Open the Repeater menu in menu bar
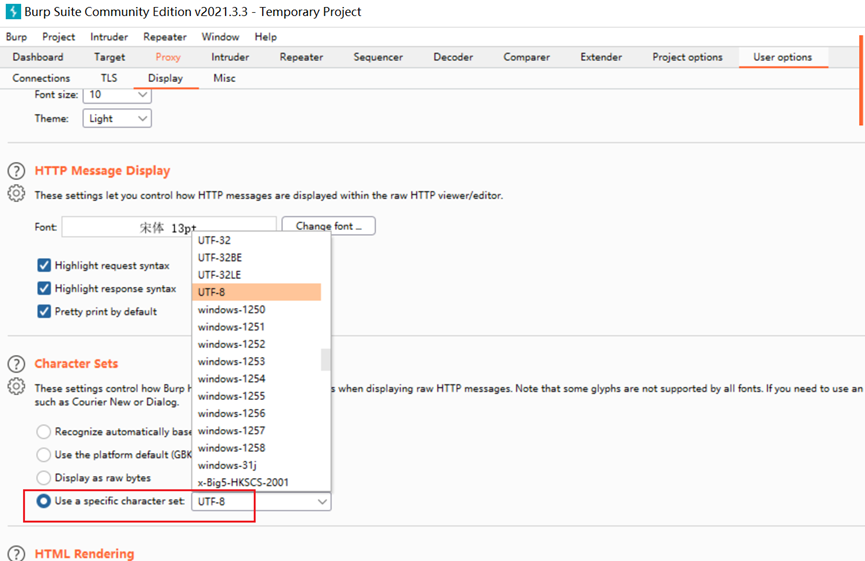This screenshot has width=865, height=561. [x=165, y=37]
